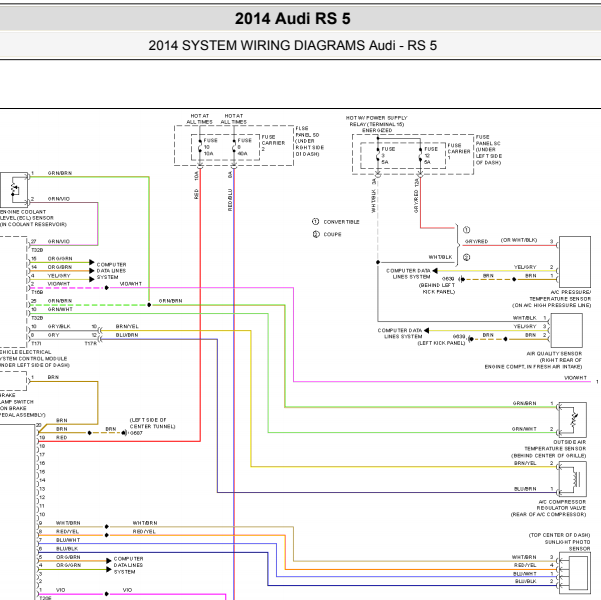Click the "BLU/BLK" wire label at module pin 6
The image size is (601, 600).
pyautogui.click(x=67, y=549)
